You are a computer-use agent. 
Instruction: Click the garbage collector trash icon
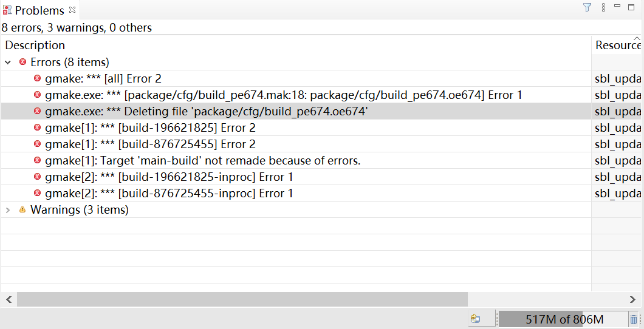tap(633, 319)
